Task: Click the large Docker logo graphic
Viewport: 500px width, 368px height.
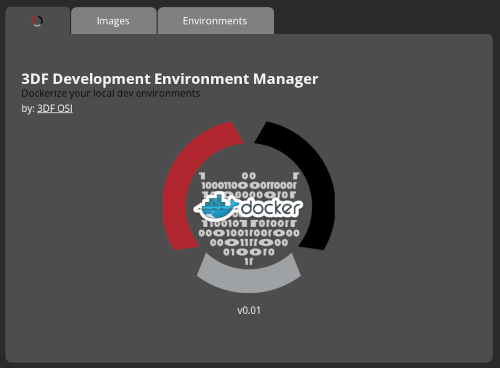Action: (249, 207)
